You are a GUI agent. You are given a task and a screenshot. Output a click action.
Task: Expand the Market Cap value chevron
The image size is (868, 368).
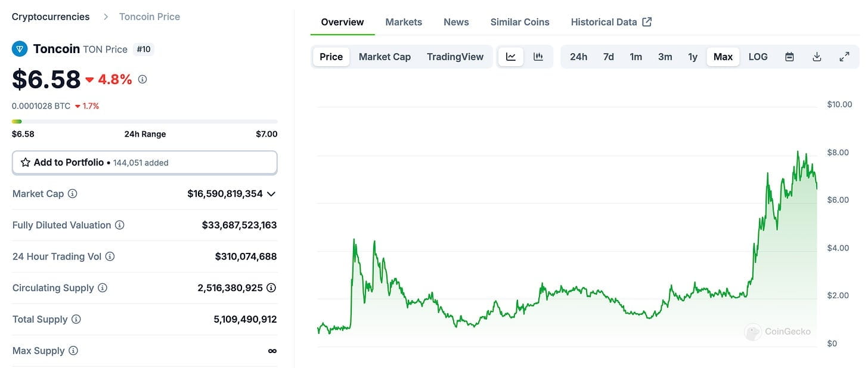tap(271, 194)
